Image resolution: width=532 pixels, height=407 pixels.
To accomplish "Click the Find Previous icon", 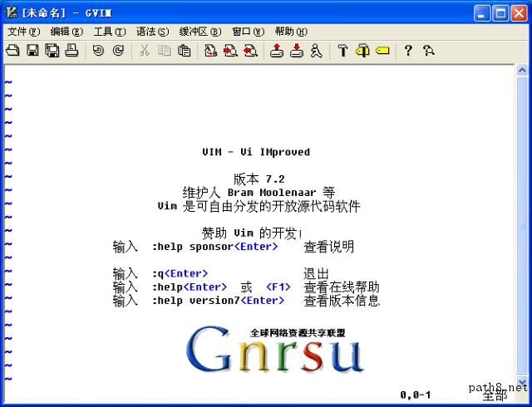I will pyautogui.click(x=251, y=51).
